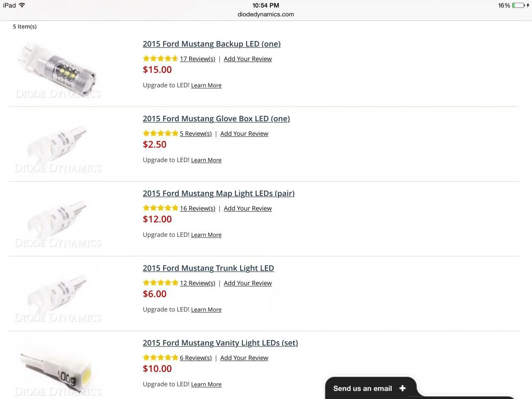Open 2015 Ford Mustang Backup LED (one)
This screenshot has height=399, width=532.
[x=212, y=44]
